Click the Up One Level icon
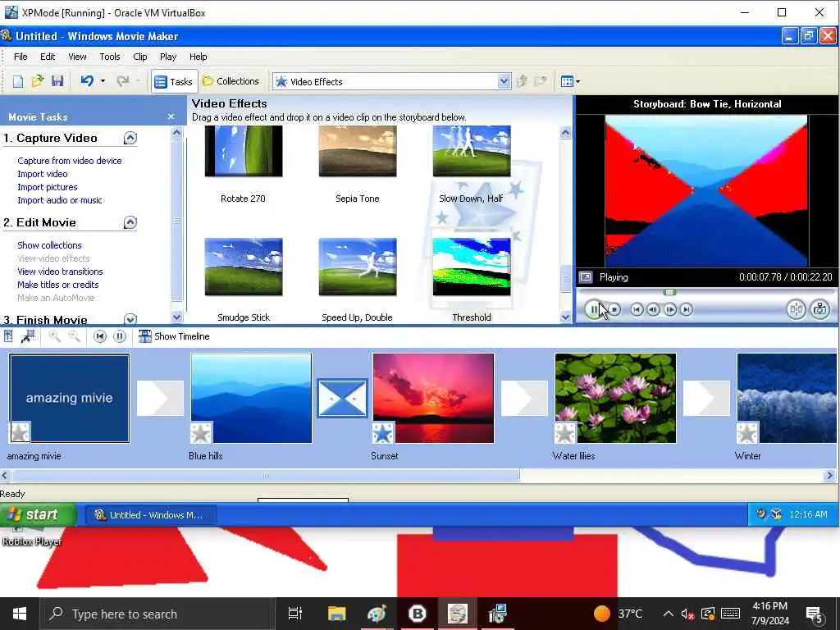This screenshot has height=630, width=840. click(x=522, y=81)
